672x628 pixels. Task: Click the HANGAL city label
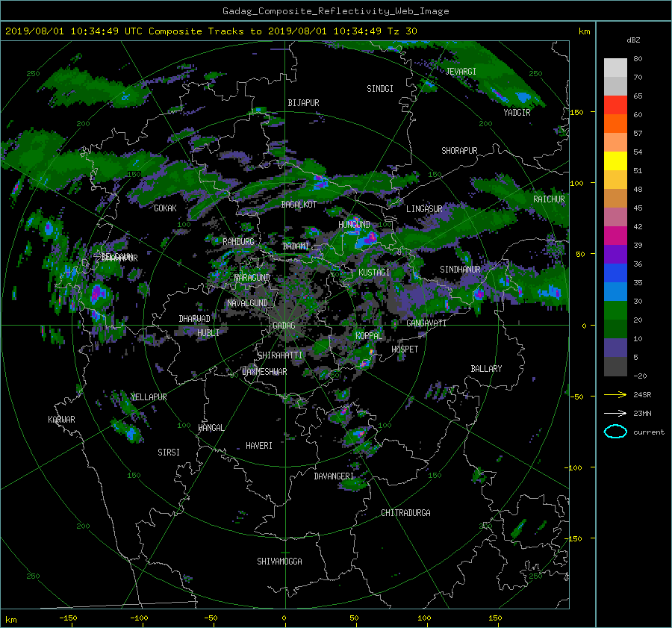point(211,428)
